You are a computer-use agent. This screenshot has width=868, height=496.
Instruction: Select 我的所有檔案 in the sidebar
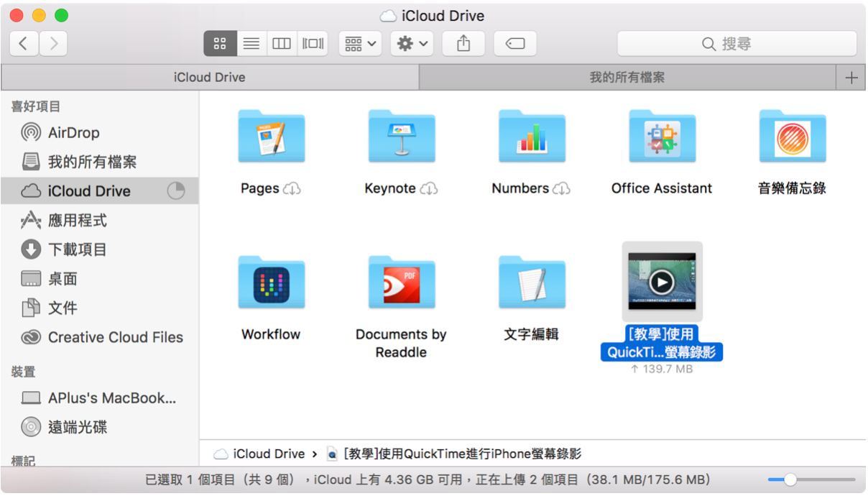[99, 162]
